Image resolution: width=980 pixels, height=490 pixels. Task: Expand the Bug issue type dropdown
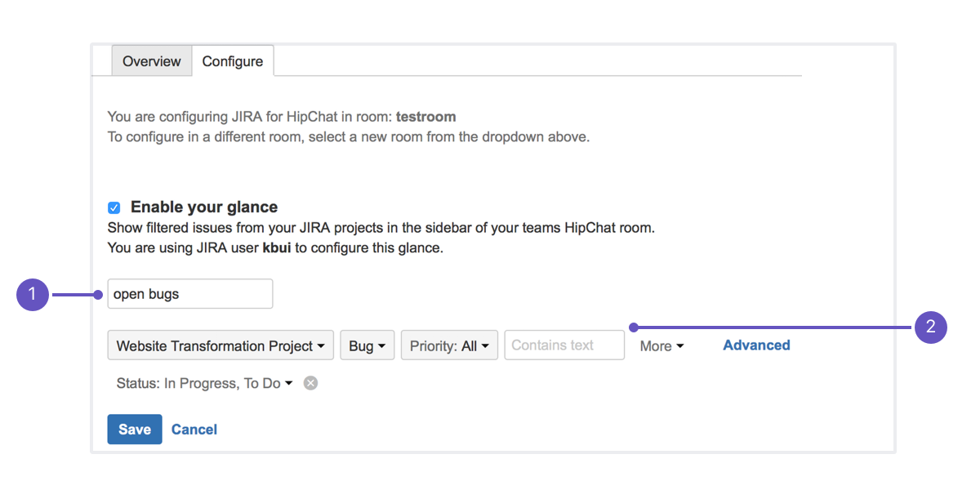pyautogui.click(x=367, y=345)
